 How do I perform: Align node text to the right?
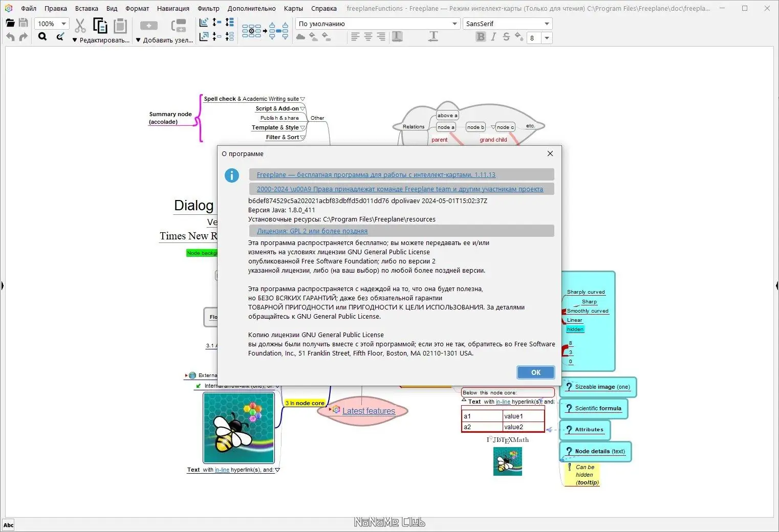381,37
